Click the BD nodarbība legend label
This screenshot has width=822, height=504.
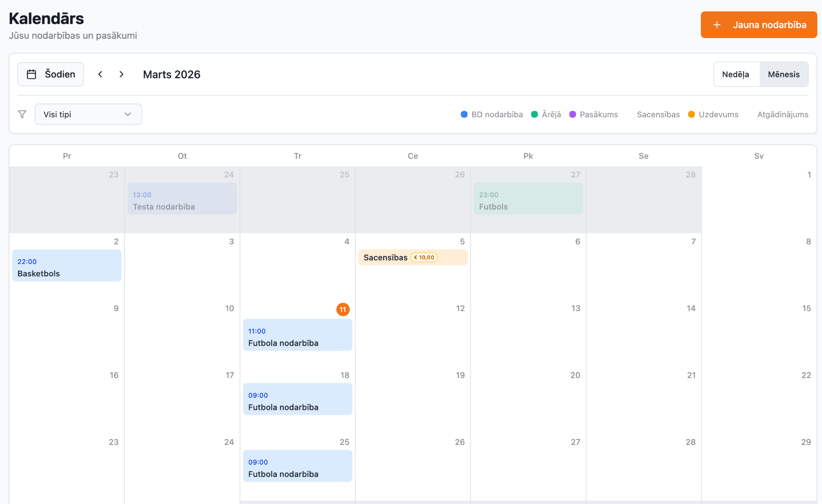click(497, 114)
